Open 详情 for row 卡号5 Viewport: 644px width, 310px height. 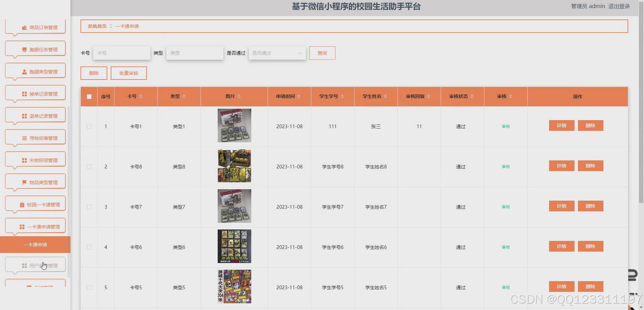click(562, 287)
